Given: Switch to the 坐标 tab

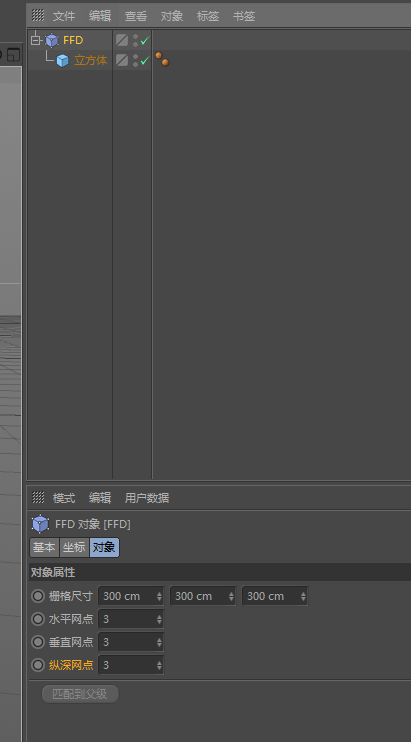Looking at the screenshot, I should (74, 548).
